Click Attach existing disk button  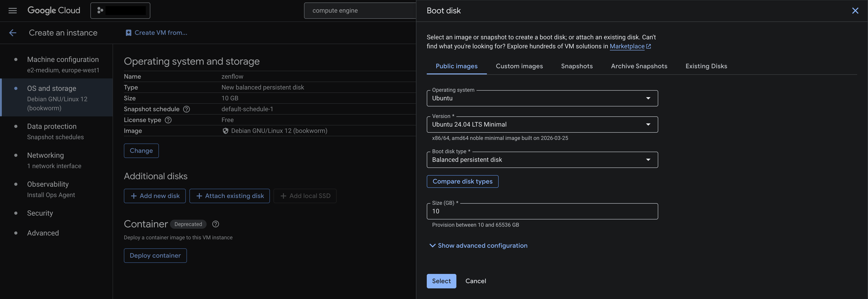[229, 196]
